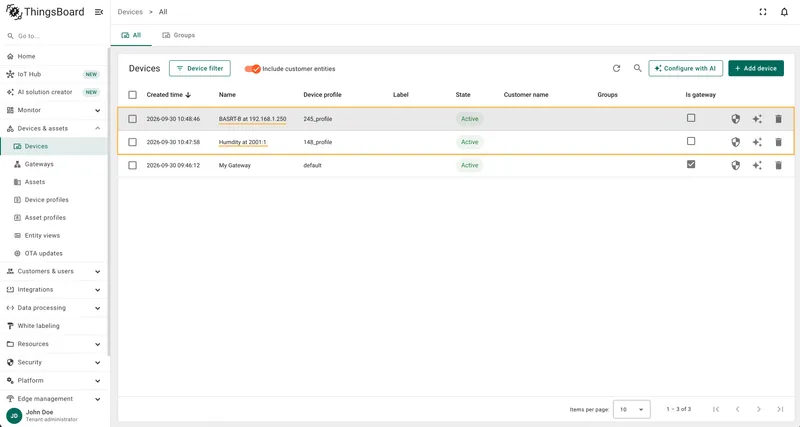Image resolution: width=800 pixels, height=427 pixels.
Task: Open Assets in the sidebar
Action: tap(54, 182)
